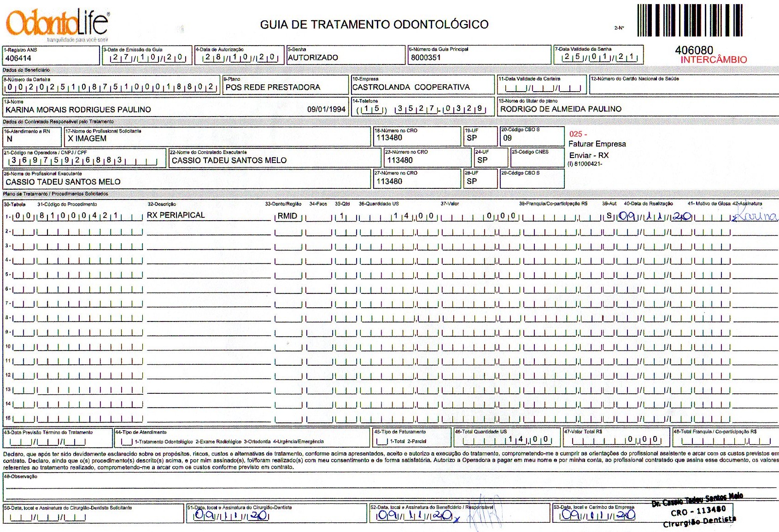This screenshot has height=532, width=779.
Task: Click the 'Faturar Empresa' note
Action: (x=597, y=144)
